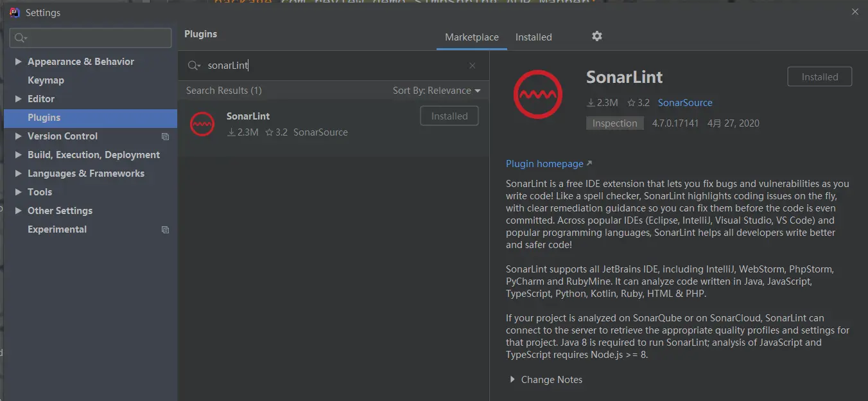The image size is (868, 401).
Task: Clear the plugin search text with the X icon
Action: 473,66
